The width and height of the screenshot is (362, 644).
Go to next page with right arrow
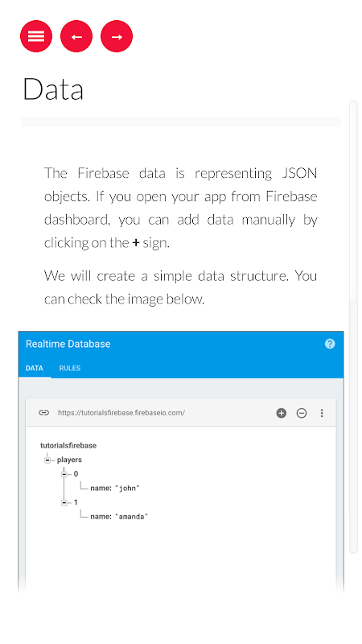(117, 36)
